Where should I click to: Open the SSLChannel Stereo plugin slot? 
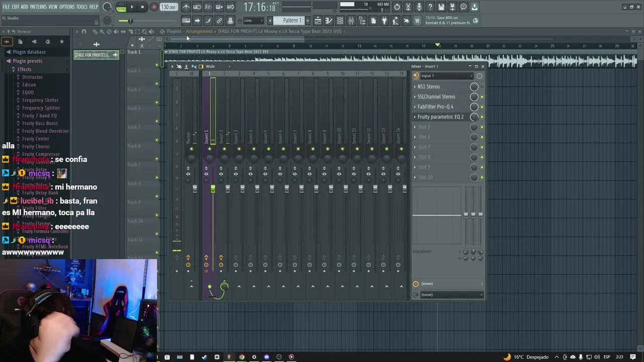pos(436,97)
